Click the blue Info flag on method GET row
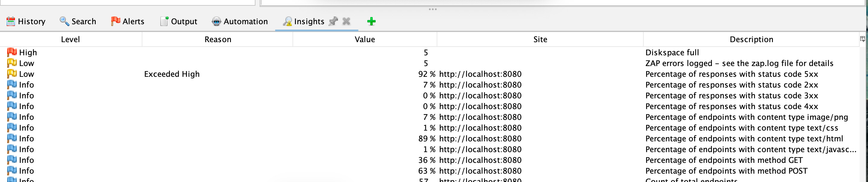This screenshot has height=182, width=868. (11, 160)
